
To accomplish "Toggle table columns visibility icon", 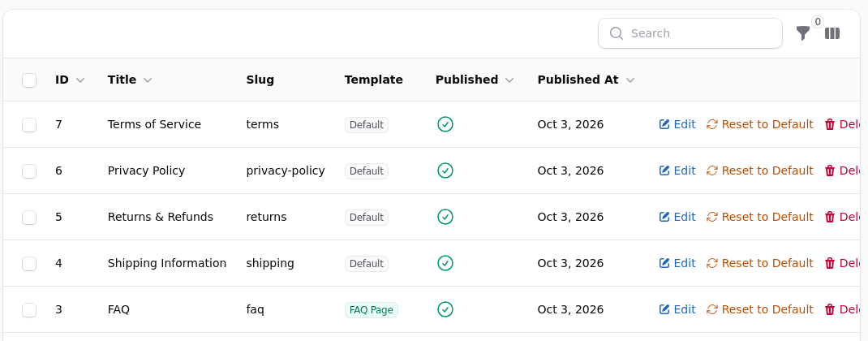I will click(x=832, y=33).
